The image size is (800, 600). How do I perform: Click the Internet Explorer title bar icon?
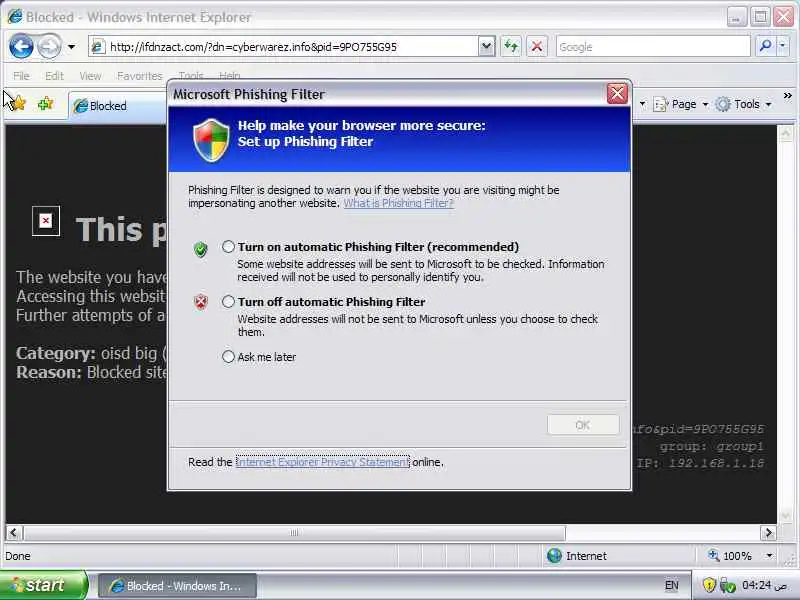tap(14, 16)
